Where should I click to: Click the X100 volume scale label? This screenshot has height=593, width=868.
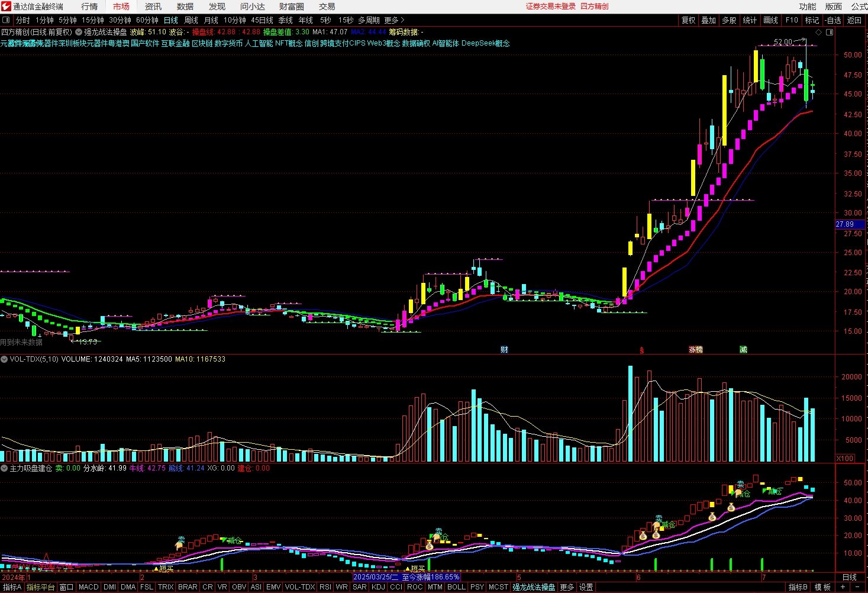click(x=845, y=459)
